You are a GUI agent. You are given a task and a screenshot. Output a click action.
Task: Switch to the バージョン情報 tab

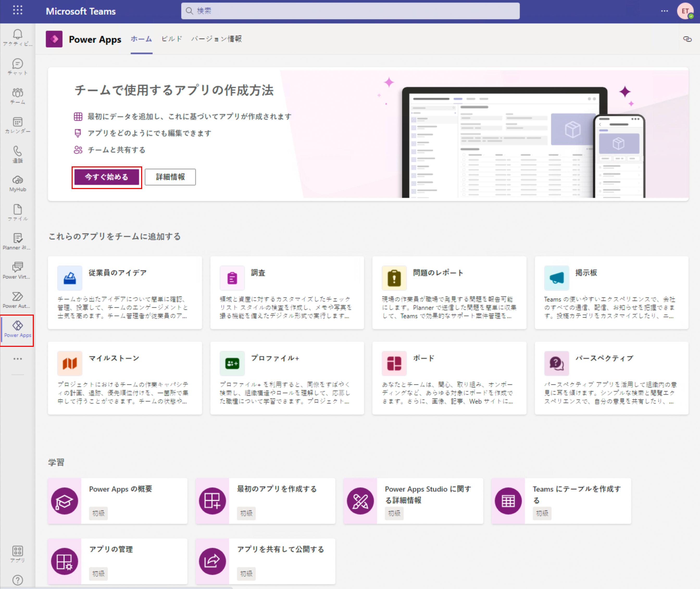pyautogui.click(x=216, y=39)
